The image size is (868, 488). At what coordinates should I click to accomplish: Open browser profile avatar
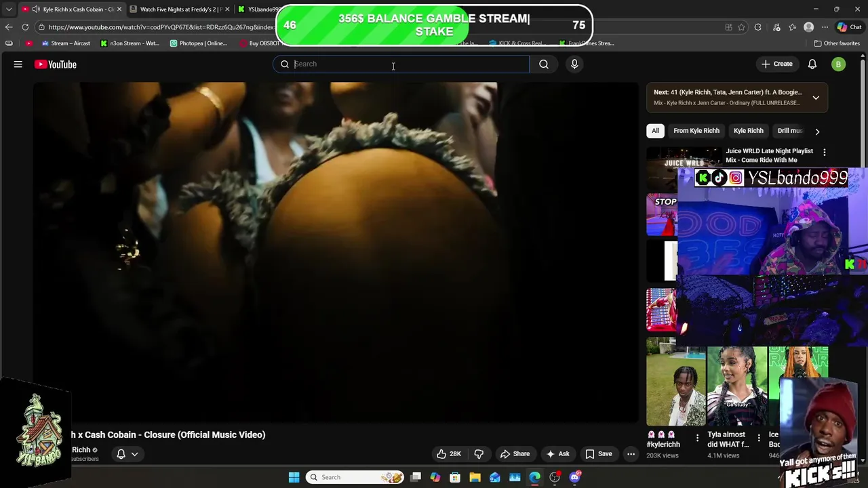tap(808, 27)
